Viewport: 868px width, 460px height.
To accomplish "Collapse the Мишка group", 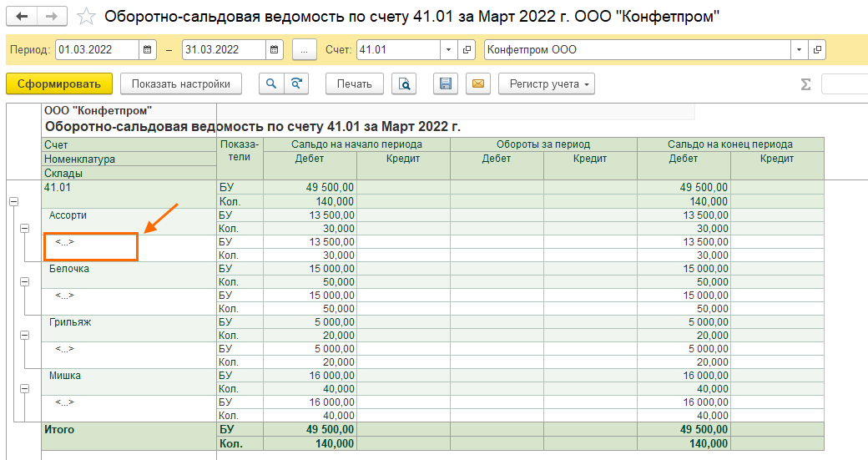I will [x=24, y=388].
